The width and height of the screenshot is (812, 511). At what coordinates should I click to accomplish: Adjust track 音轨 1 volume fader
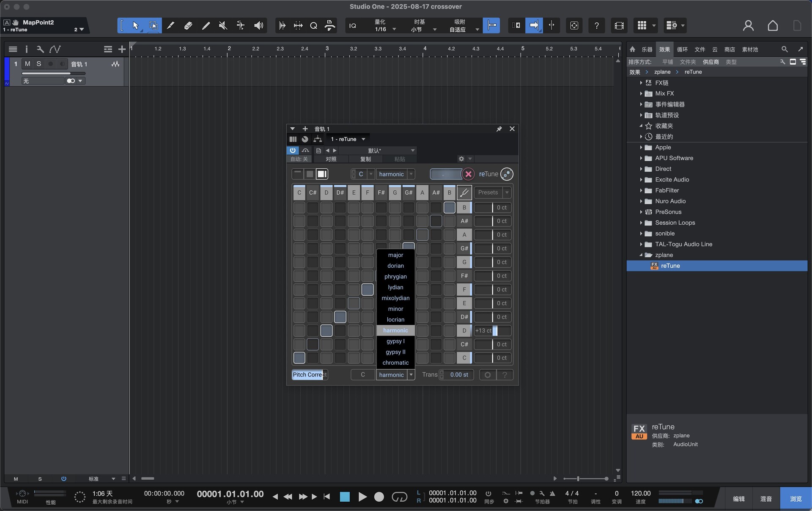coord(54,74)
